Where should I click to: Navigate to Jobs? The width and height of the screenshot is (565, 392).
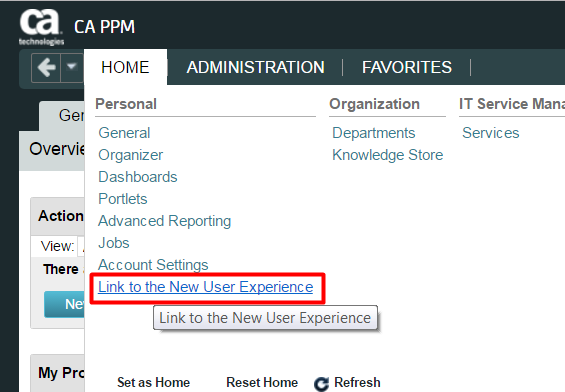114,243
